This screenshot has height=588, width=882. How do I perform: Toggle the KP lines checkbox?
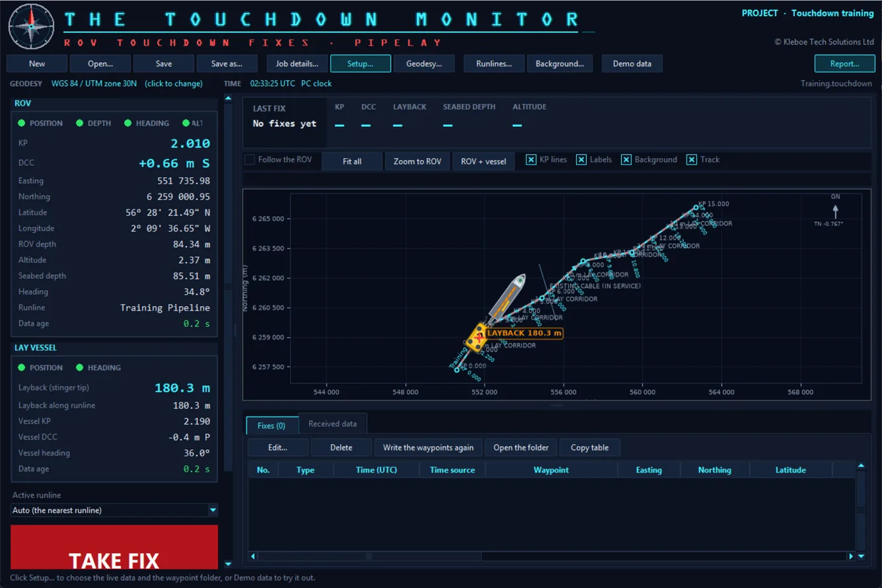point(531,159)
